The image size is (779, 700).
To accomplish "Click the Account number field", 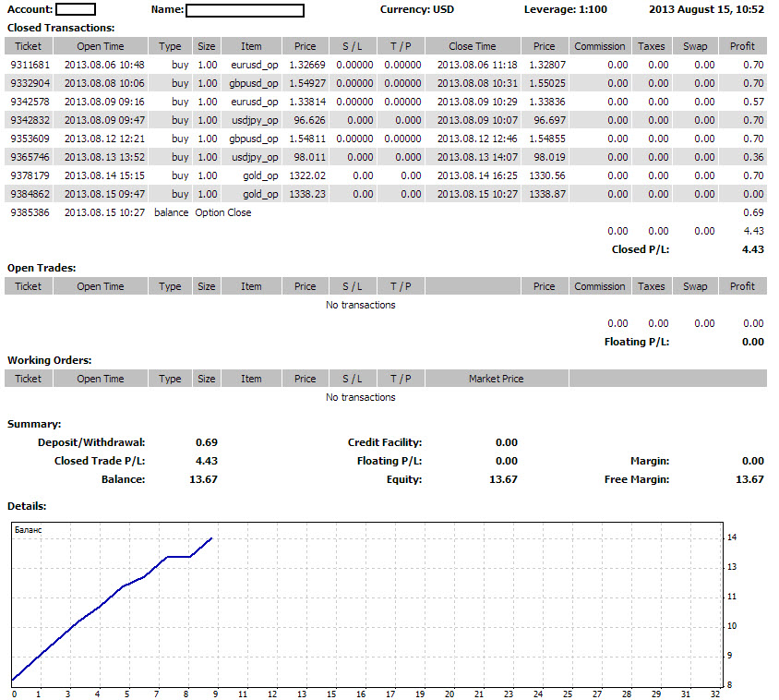I will [76, 9].
